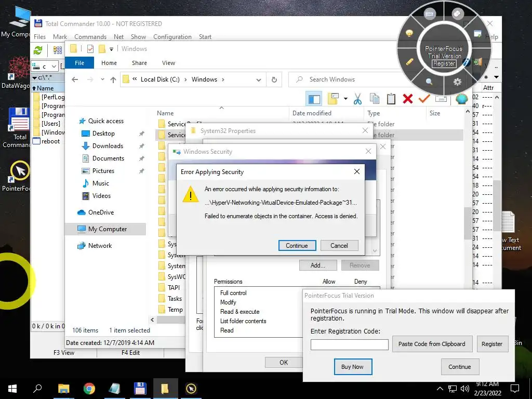Click the thumbnails view icon in Total Commander toolbar
This screenshot has width=532, height=399.
pyautogui.click(x=57, y=50)
